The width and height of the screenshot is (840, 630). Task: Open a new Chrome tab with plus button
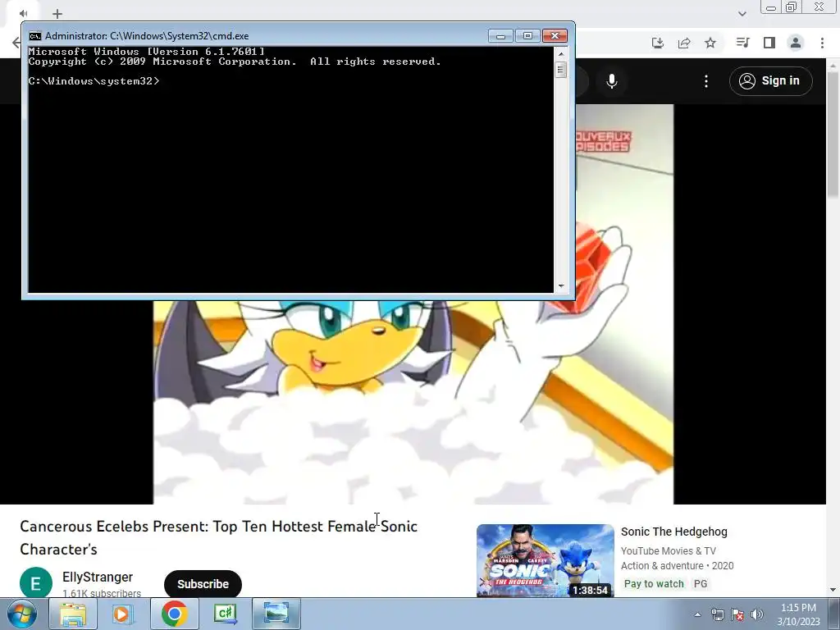point(57,14)
